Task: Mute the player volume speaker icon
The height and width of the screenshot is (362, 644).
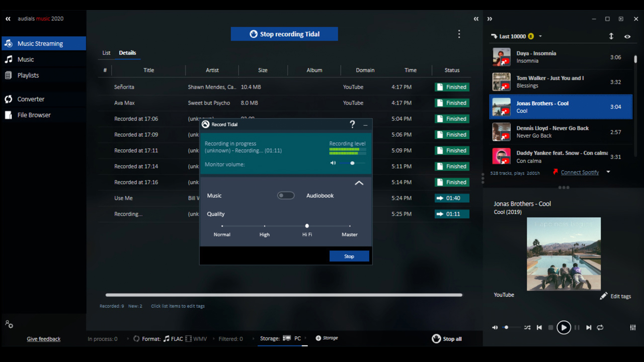Action: pyautogui.click(x=495, y=327)
